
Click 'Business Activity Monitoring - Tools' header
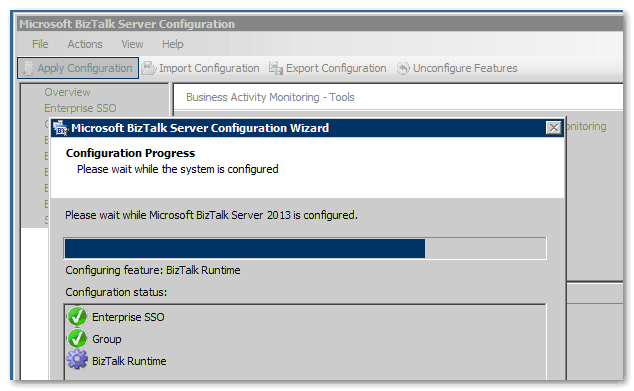point(270,97)
